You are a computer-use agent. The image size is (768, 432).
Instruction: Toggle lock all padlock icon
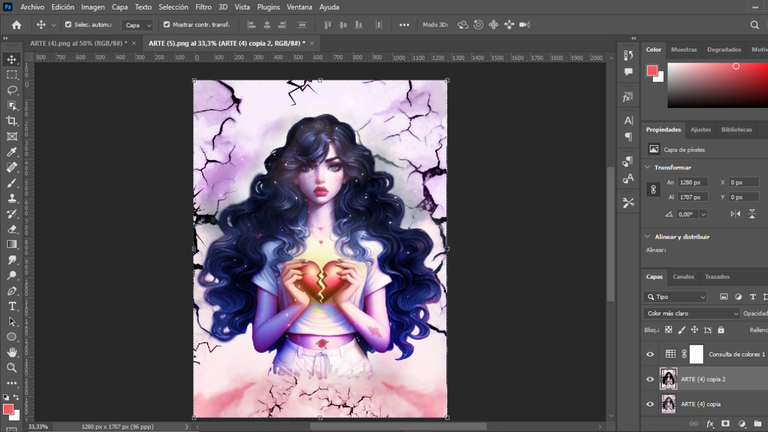pos(721,330)
